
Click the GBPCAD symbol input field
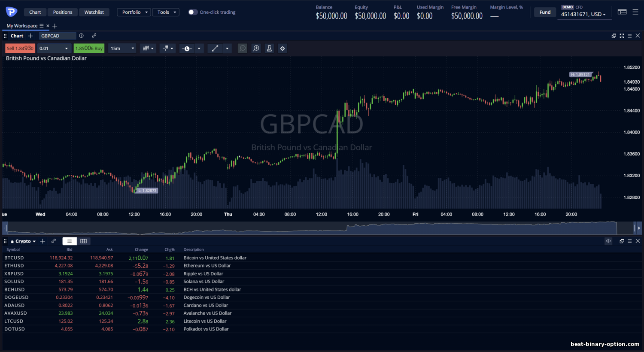57,36
